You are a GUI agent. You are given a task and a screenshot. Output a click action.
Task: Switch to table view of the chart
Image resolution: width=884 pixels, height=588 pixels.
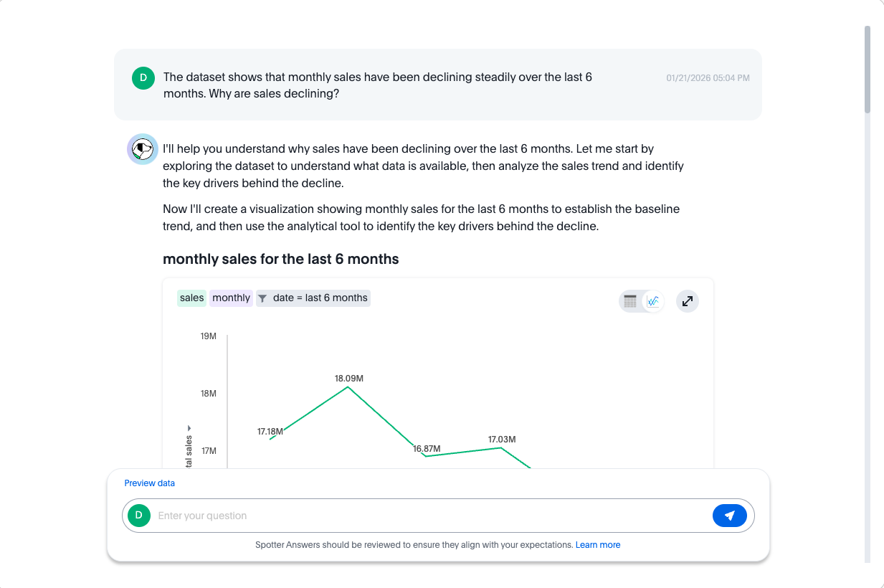(x=631, y=301)
